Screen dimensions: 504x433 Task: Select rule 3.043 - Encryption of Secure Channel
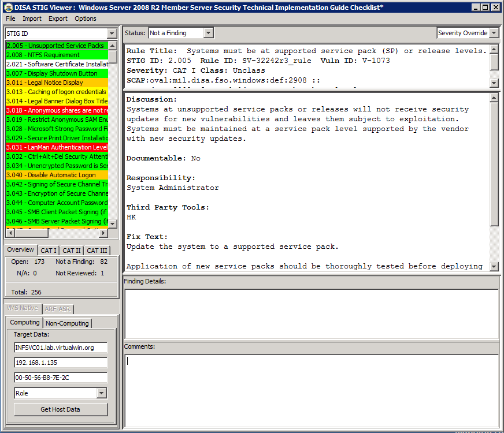(x=57, y=193)
